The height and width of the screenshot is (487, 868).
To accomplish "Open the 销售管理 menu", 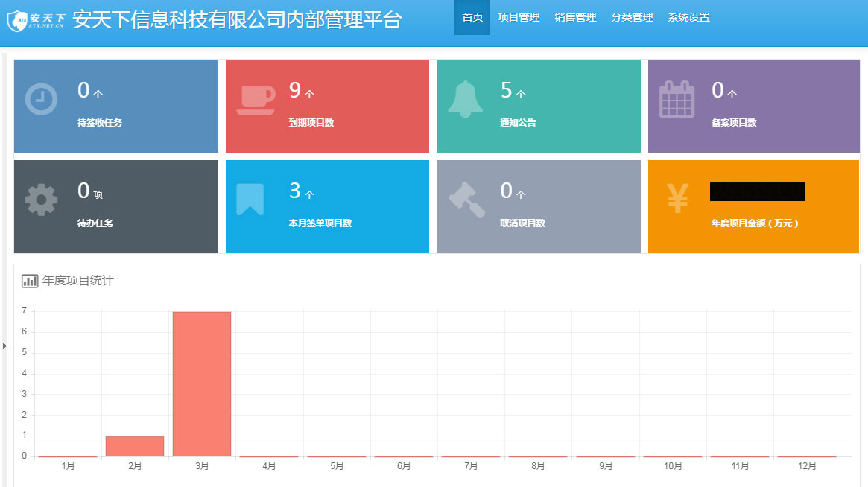I will [575, 17].
